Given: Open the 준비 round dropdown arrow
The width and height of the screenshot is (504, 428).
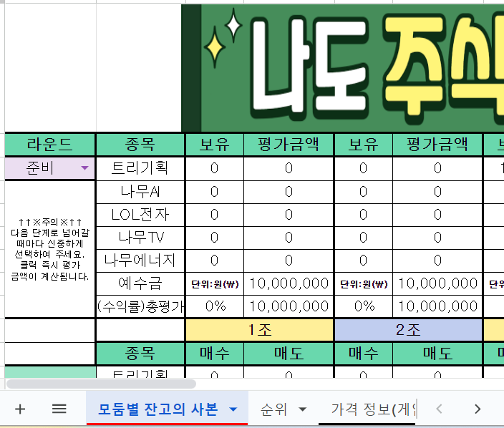Looking at the screenshot, I should pyautogui.click(x=84, y=168).
